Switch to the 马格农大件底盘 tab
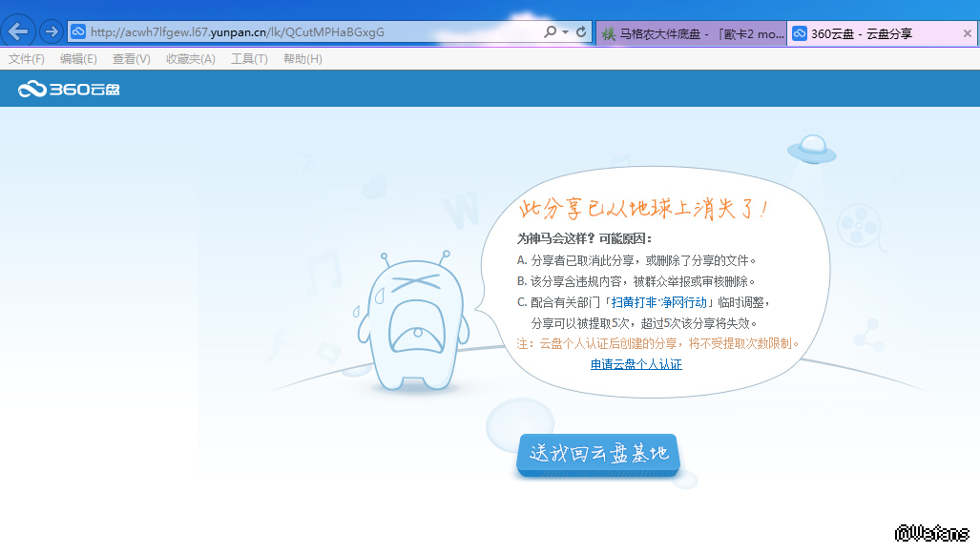The width and height of the screenshot is (980, 553). 691,33
